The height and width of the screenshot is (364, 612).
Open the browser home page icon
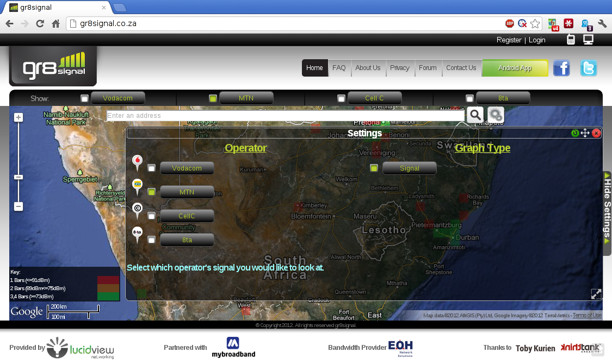(56, 24)
